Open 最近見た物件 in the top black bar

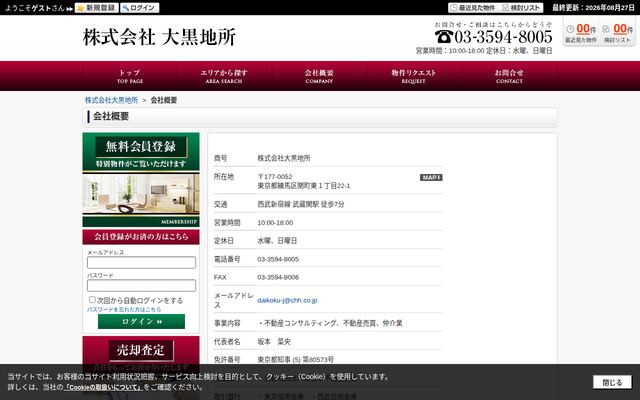click(x=473, y=8)
